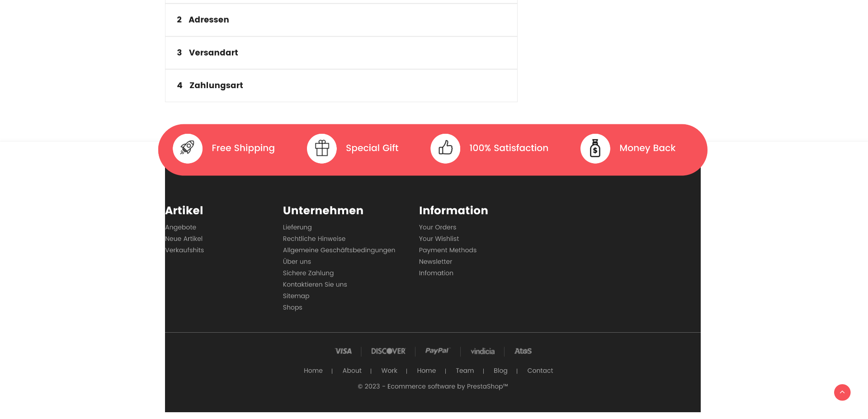Expand the Versandart checkout step
Screen dimensions: 868x419
341,53
